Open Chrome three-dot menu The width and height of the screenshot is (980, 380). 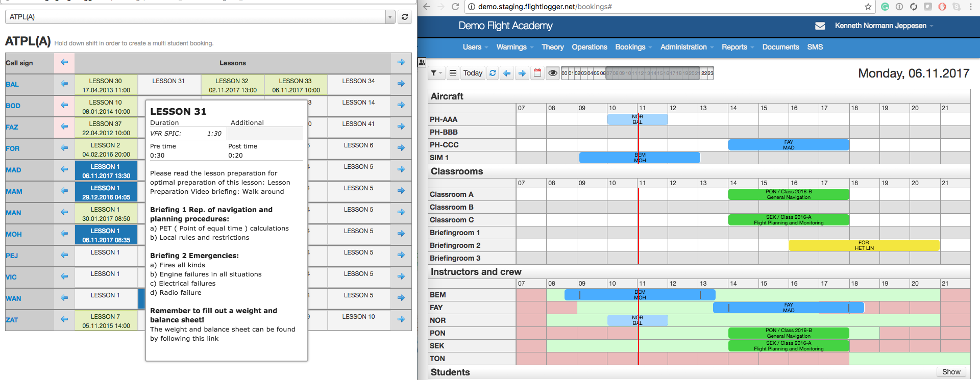click(x=971, y=7)
